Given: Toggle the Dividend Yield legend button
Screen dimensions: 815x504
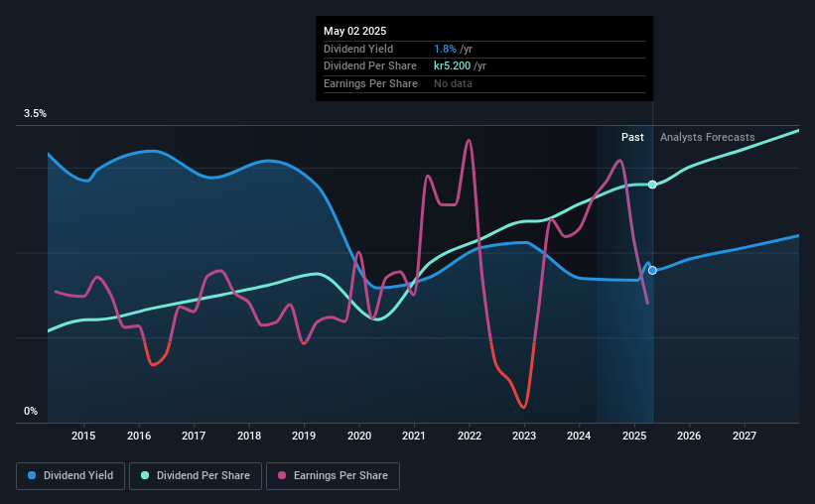Looking at the screenshot, I should (70, 476).
